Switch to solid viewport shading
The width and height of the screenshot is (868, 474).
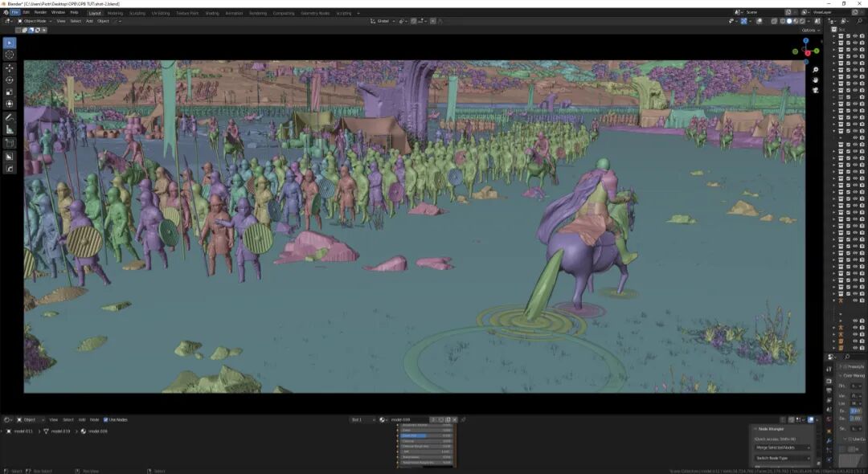tap(789, 21)
